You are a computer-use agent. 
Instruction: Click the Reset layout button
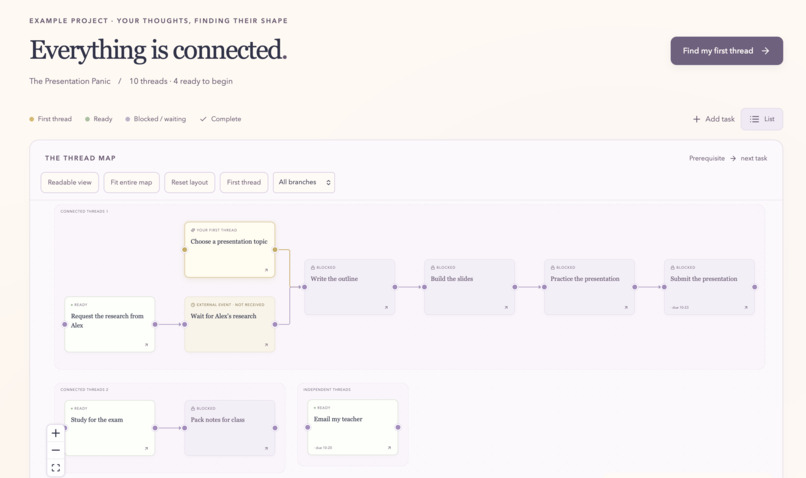189,182
